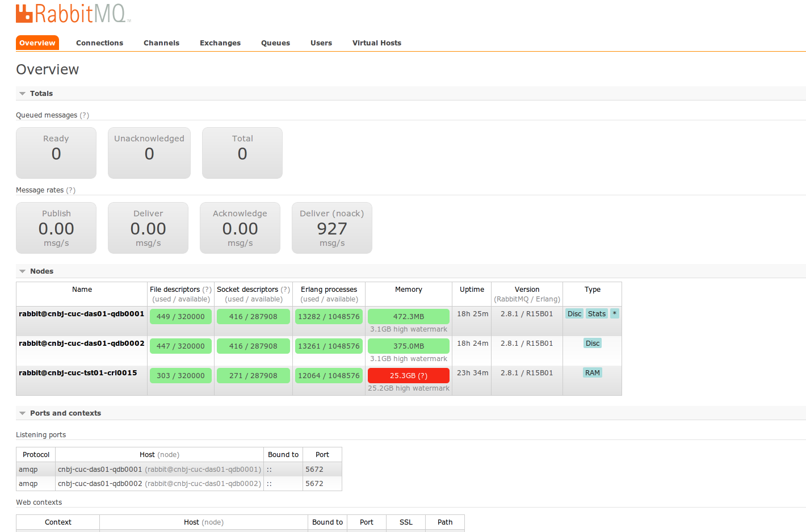
Task: Click file descriptors bar 447 / 320000
Action: point(180,346)
